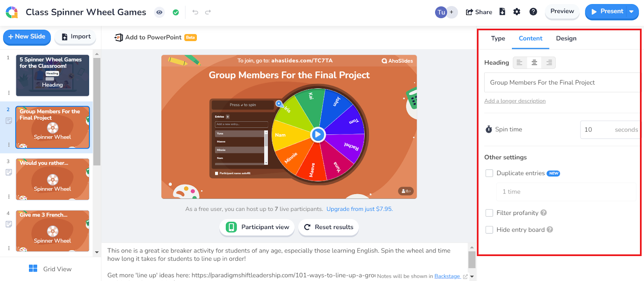Click the undo arrow icon
The image size is (644, 281).
195,12
